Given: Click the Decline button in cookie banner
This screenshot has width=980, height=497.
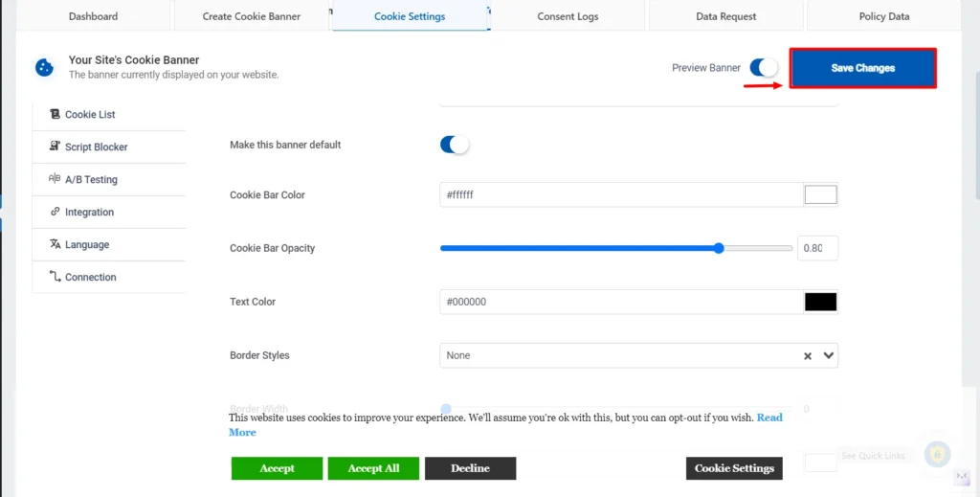Looking at the screenshot, I should [470, 468].
